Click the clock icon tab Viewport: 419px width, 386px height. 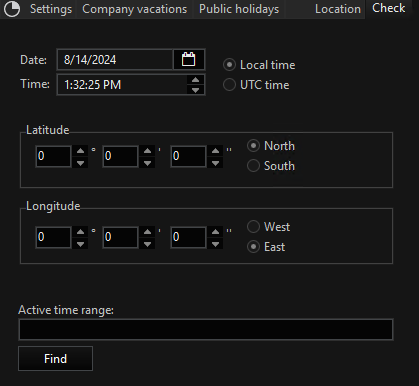(x=12, y=9)
